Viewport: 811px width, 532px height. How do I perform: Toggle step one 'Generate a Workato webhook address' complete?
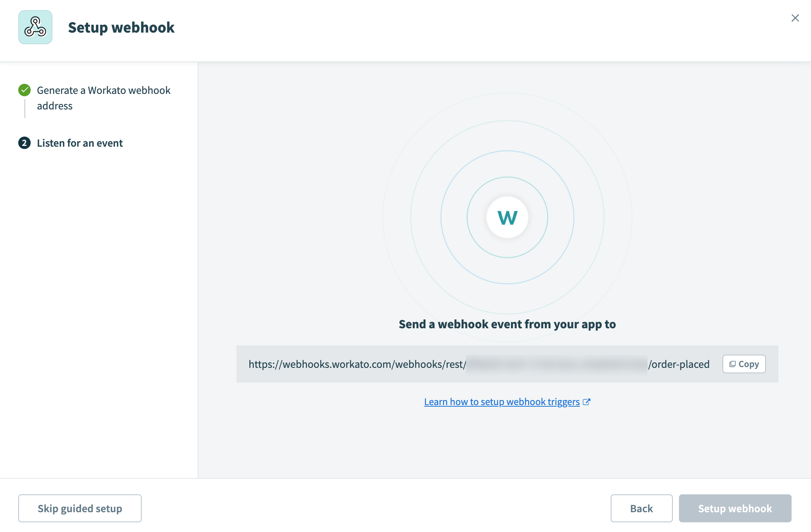[x=103, y=97]
